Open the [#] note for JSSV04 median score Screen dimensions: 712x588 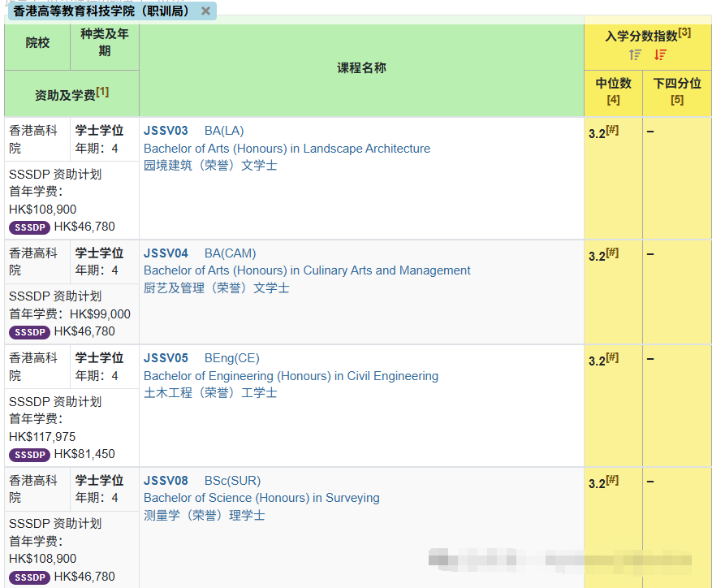(x=613, y=253)
